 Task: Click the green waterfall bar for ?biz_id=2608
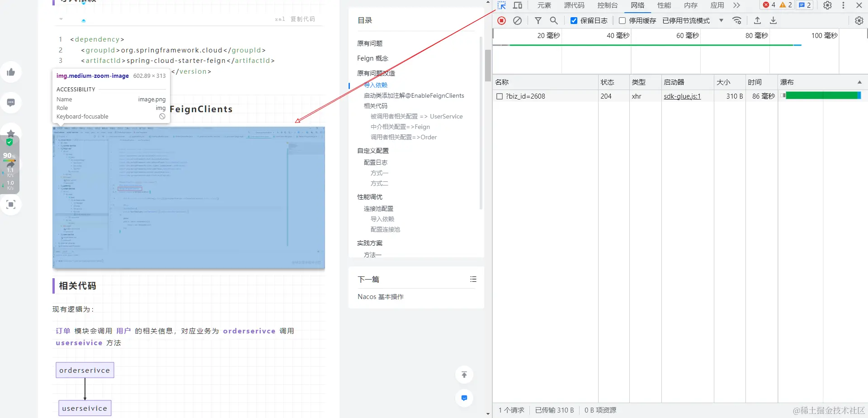pos(821,95)
